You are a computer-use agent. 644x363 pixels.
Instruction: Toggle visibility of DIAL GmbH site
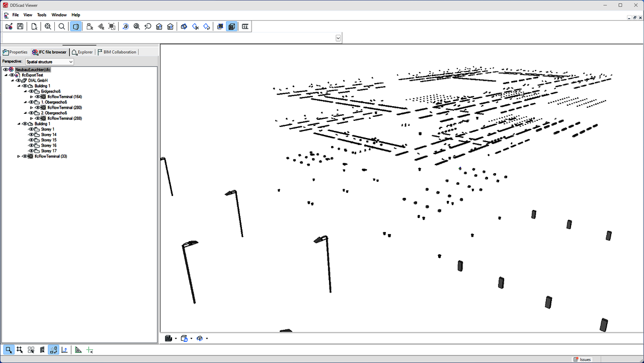[x=18, y=81]
